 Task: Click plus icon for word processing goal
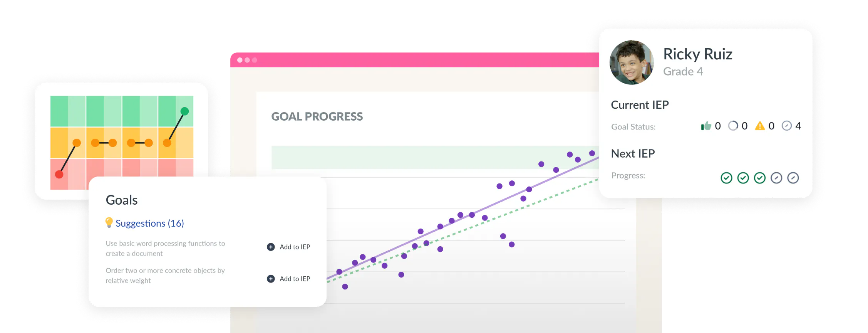point(271,247)
